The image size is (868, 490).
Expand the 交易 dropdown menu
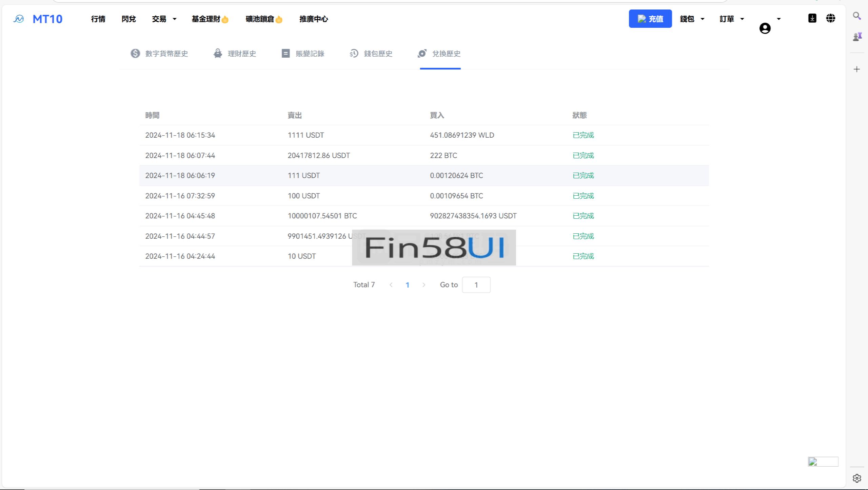pos(164,19)
